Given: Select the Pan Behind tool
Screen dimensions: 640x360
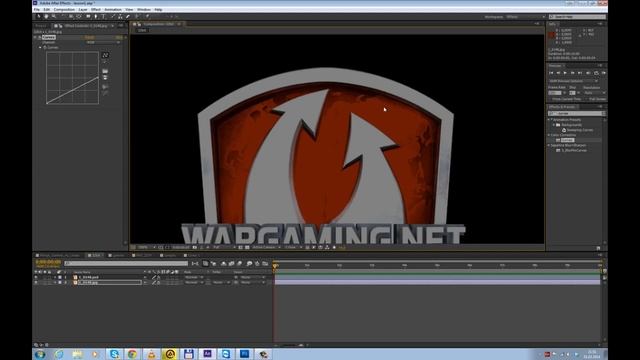Looking at the screenshot, I should pyautogui.click(x=78, y=16).
